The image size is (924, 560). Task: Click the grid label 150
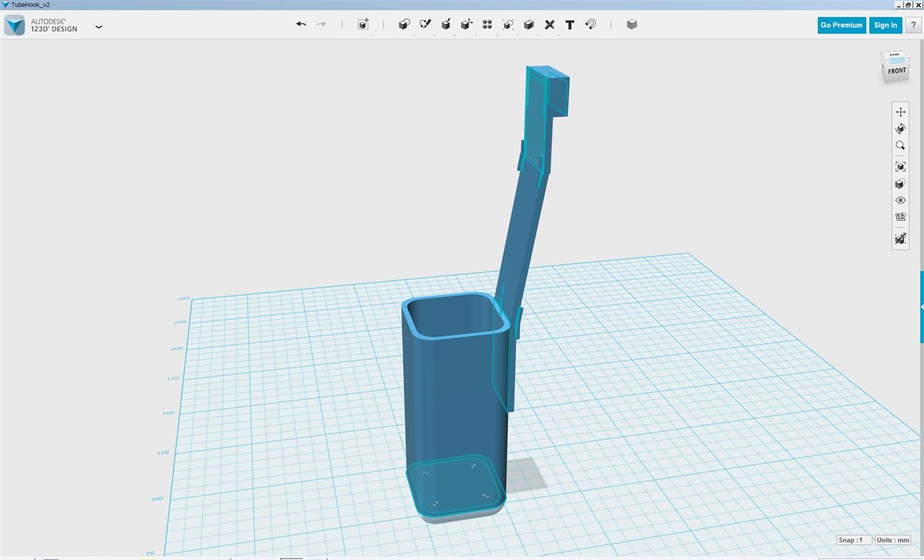[167, 413]
